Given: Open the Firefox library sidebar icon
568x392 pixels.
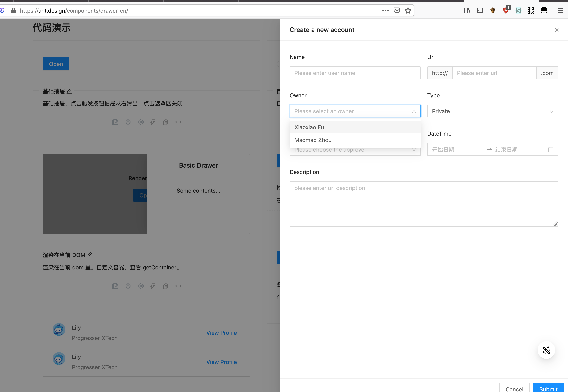Looking at the screenshot, I should [x=467, y=10].
